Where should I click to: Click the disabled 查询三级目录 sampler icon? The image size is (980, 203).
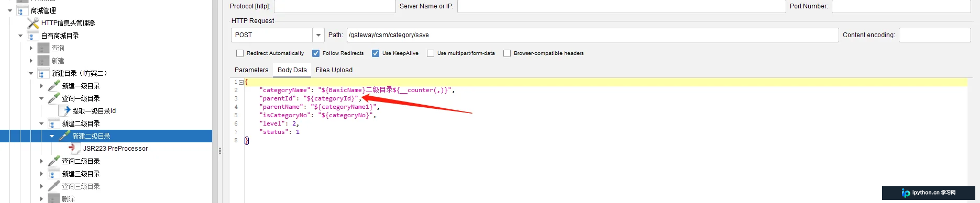[54, 186]
